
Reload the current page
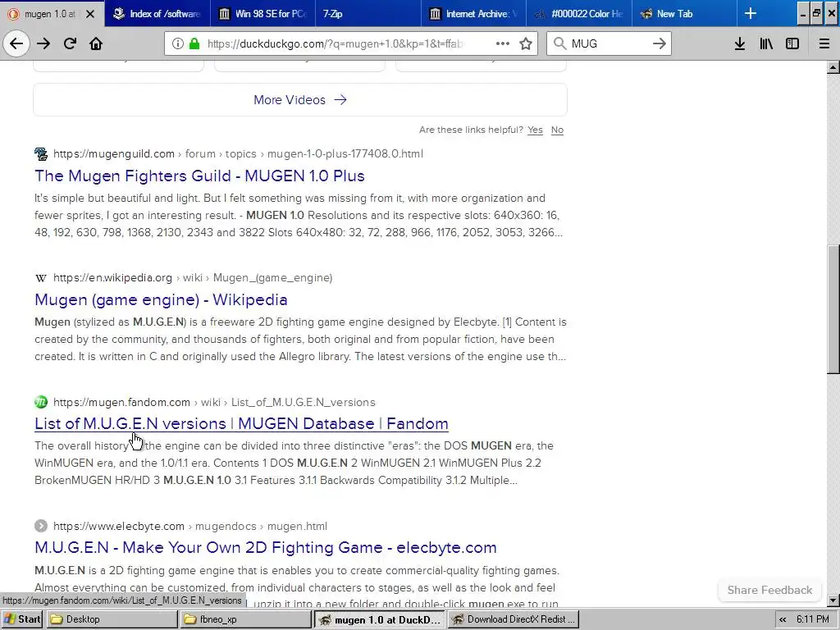point(70,43)
